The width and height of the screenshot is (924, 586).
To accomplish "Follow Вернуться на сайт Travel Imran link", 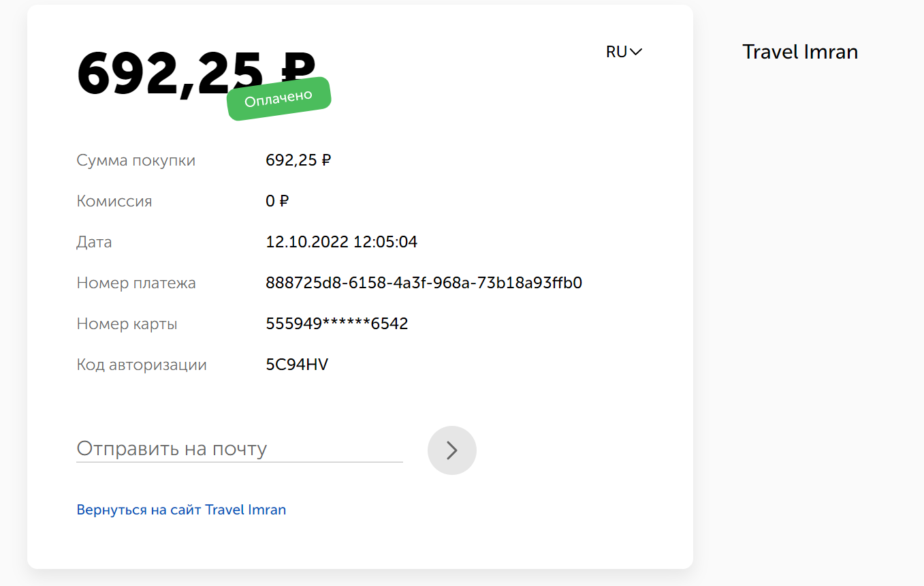I will pos(181,510).
